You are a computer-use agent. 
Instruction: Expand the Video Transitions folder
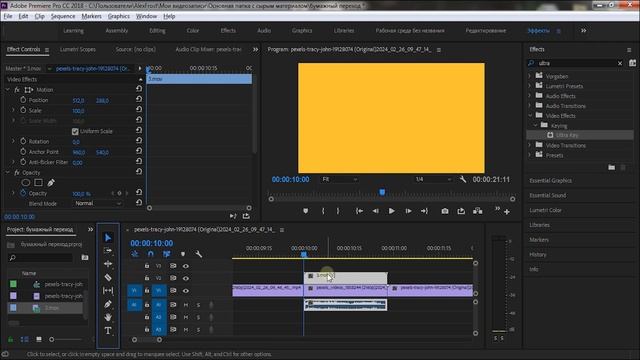530,145
